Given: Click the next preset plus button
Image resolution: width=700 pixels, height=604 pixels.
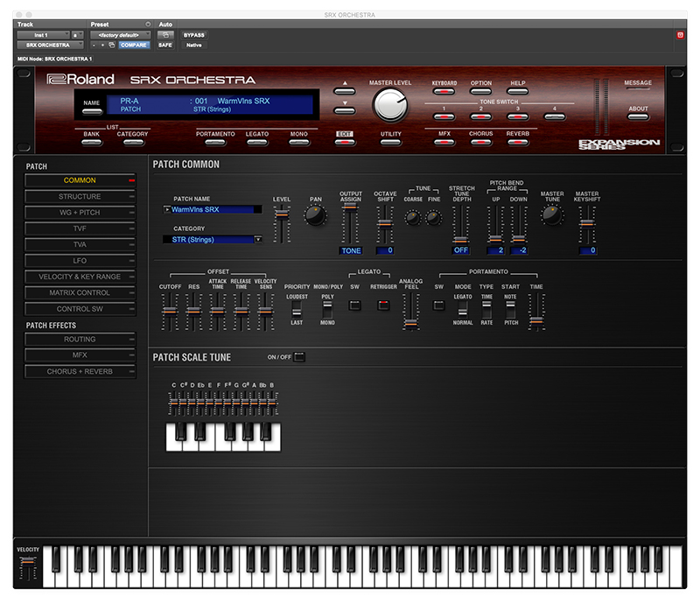Looking at the screenshot, I should click(102, 46).
